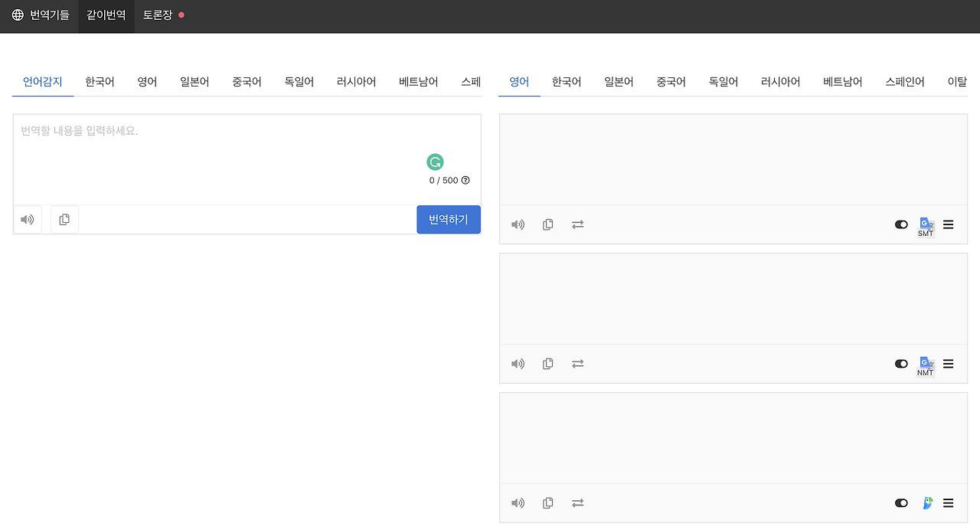
Task: Select 러시아어 as source language
Action: tap(356, 82)
